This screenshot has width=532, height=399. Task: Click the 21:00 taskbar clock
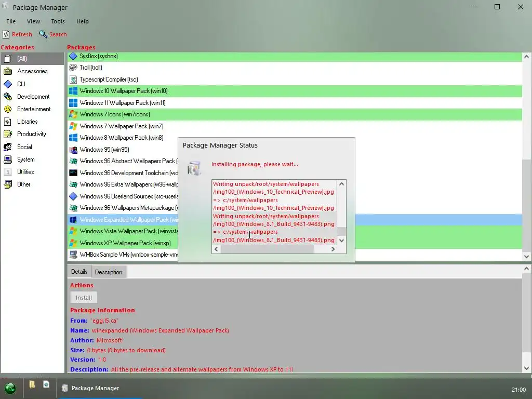(x=518, y=390)
